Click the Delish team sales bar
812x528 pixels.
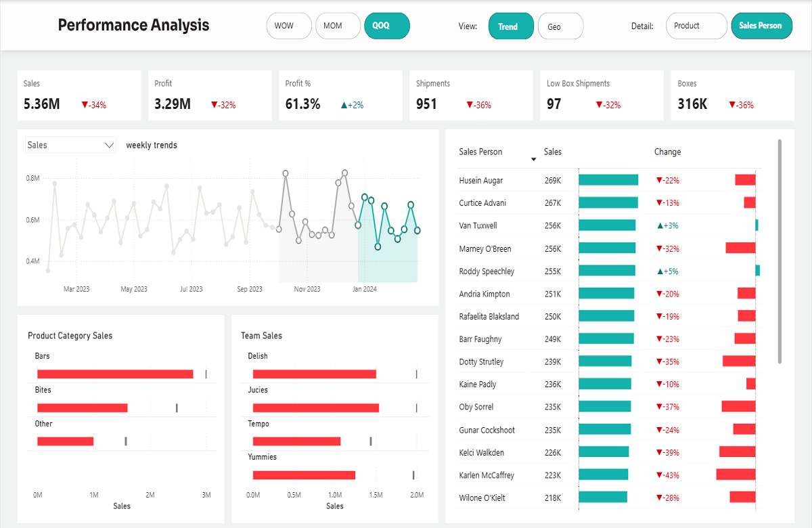pos(315,374)
